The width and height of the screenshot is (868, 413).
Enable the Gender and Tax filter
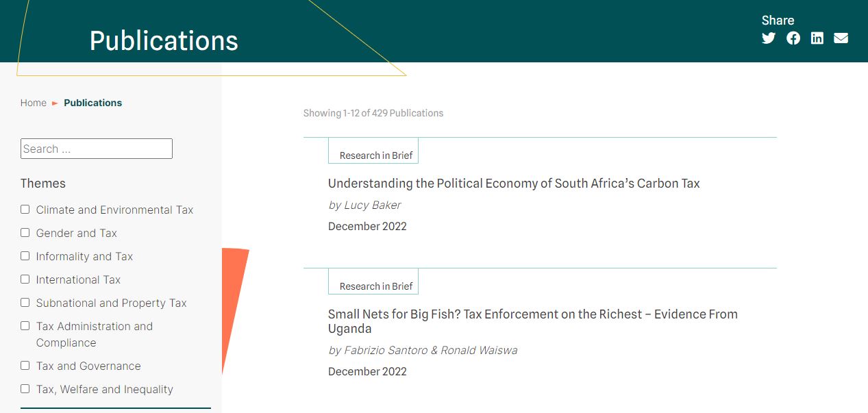(x=25, y=233)
